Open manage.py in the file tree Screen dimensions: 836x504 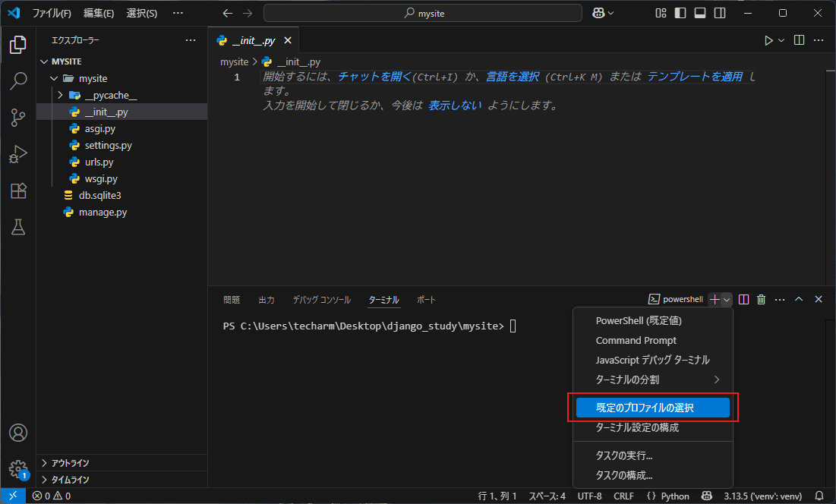[121, 212]
